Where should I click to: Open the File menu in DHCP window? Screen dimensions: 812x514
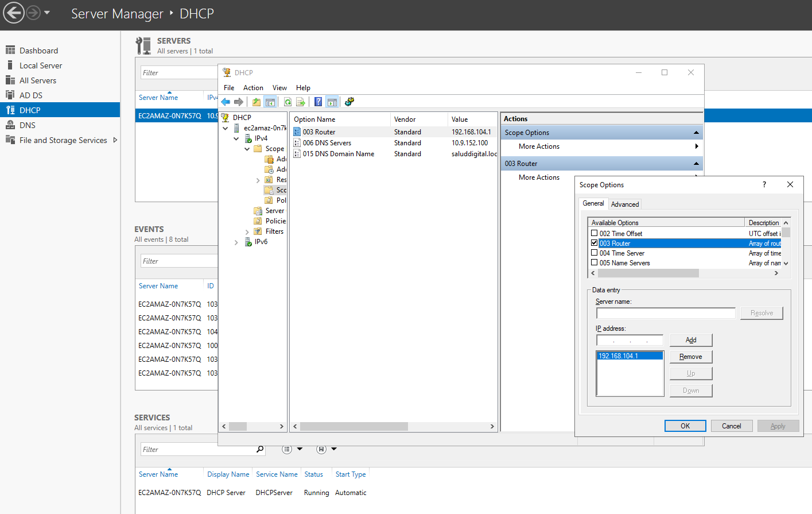pos(229,88)
